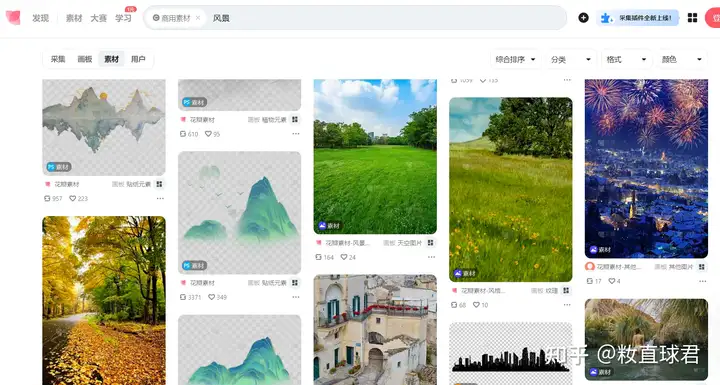Screen dimensions: 720x385
Task: Open more options for the 3371 card
Action: (296, 297)
